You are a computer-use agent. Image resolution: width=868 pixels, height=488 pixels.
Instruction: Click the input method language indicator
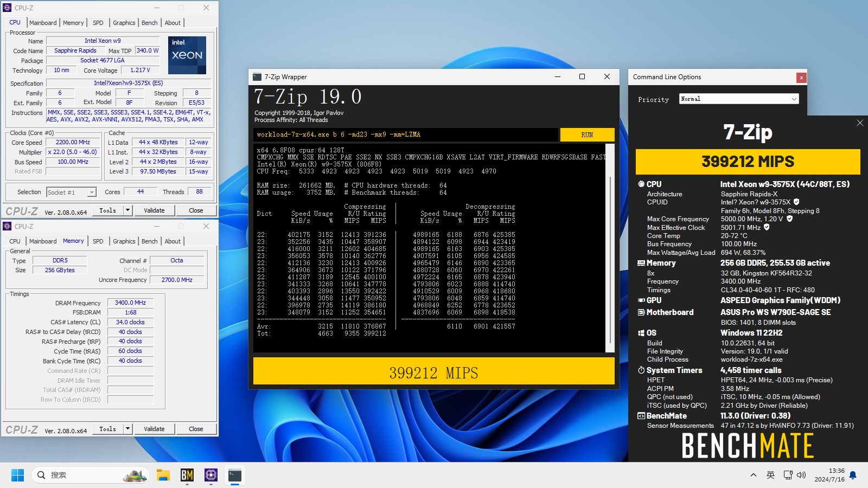(x=770, y=475)
